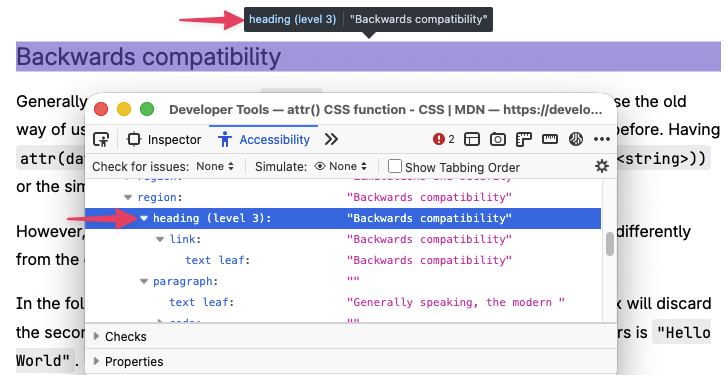This screenshot has height=375, width=727.
Task: Select the first text leaf Backwards compatibility row
Action: (x=343, y=260)
